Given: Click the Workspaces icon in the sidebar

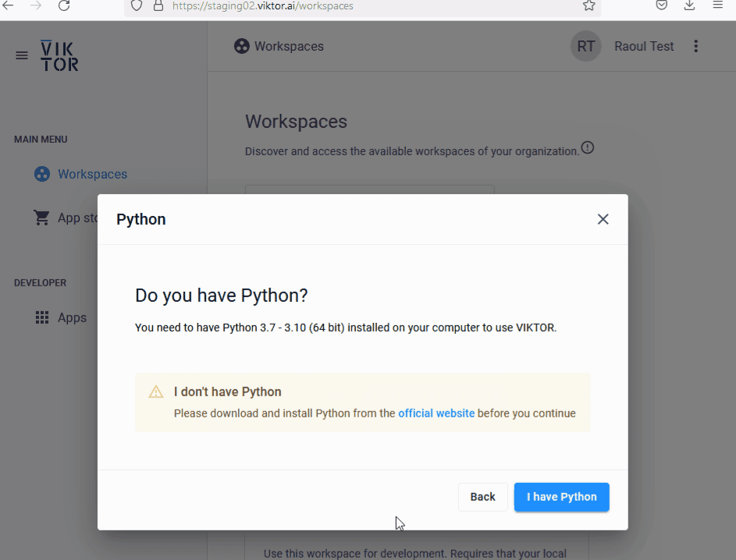Looking at the screenshot, I should [x=42, y=174].
